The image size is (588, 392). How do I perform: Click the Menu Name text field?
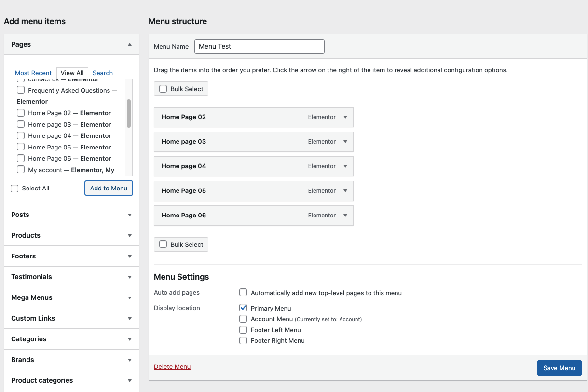pos(259,46)
